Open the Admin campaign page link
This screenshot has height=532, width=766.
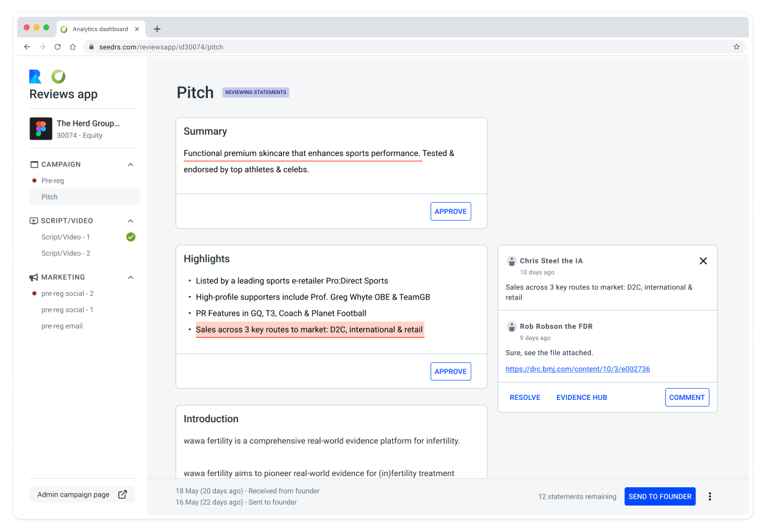[82, 494]
